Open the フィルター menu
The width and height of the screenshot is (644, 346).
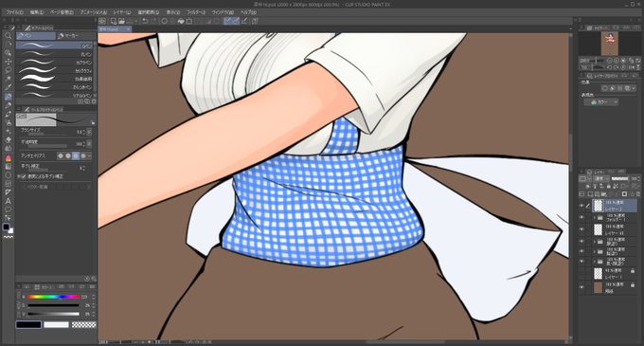[x=196, y=12]
